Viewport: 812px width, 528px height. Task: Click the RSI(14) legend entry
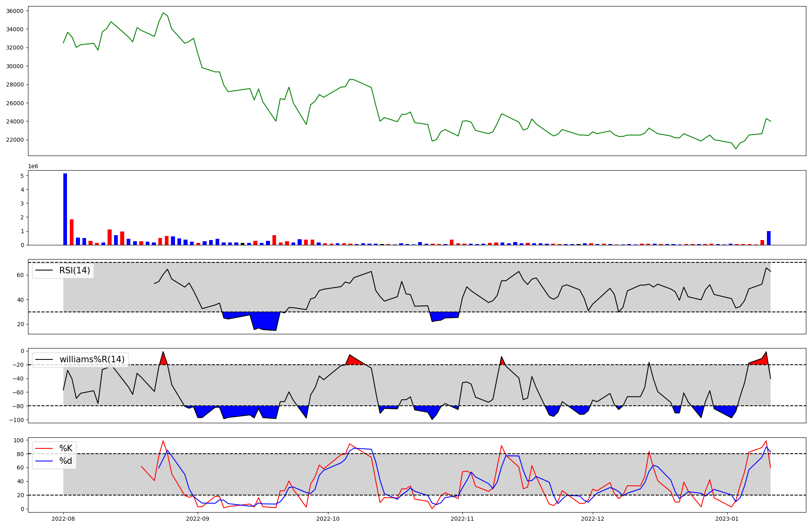pos(74,270)
